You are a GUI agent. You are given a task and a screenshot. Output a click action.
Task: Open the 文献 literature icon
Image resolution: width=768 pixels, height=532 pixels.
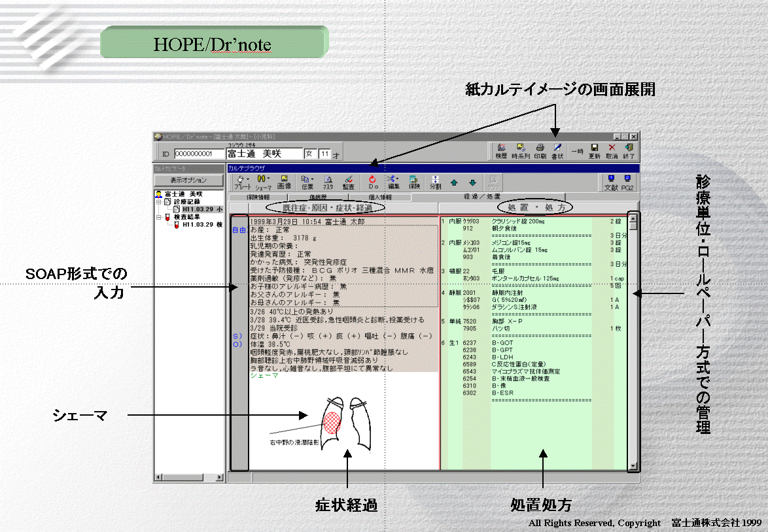pos(611,181)
